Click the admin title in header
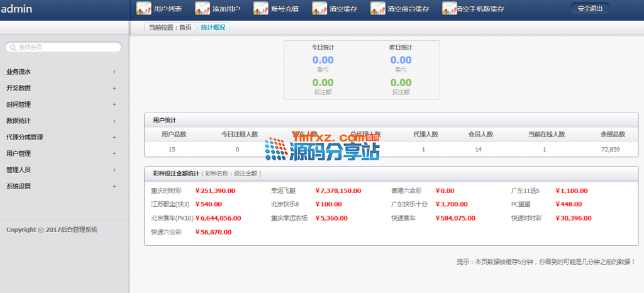This screenshot has width=644, height=293. tap(17, 9)
